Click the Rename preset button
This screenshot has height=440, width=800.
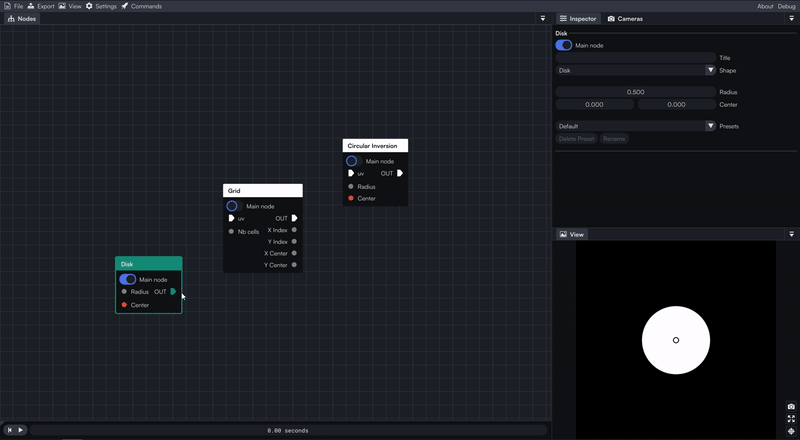coord(614,138)
